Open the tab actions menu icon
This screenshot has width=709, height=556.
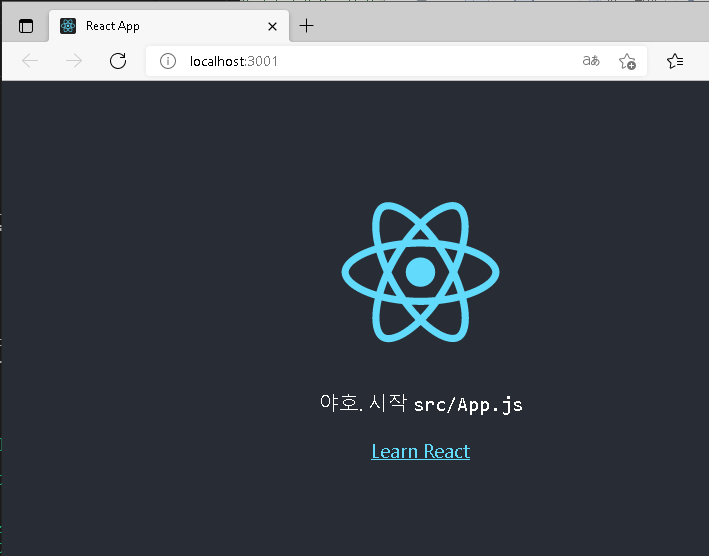click(26, 26)
